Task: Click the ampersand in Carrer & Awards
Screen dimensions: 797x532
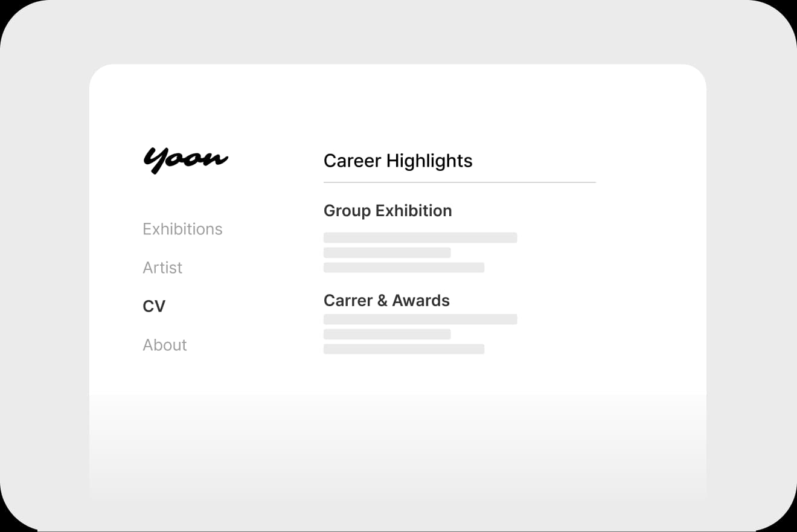Action: click(382, 301)
